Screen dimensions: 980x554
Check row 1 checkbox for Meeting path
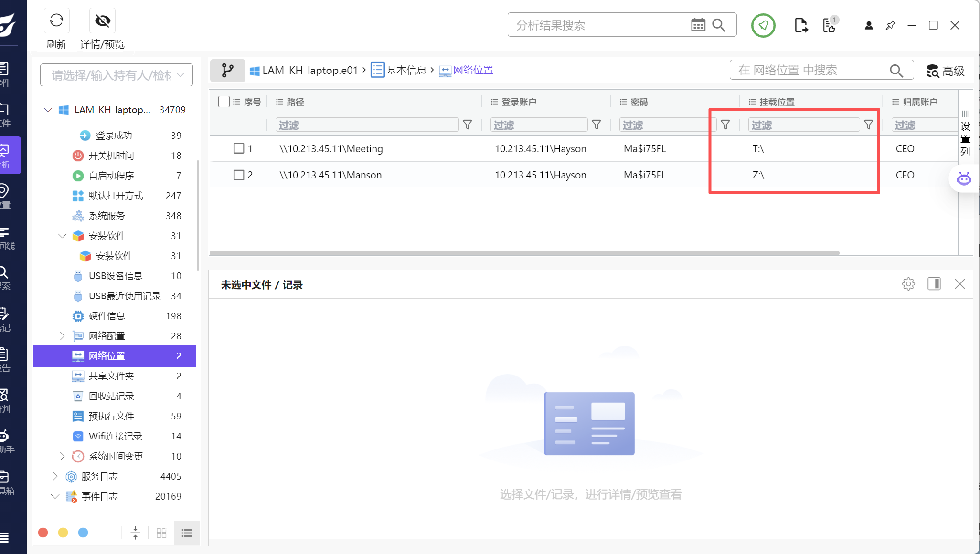click(239, 148)
